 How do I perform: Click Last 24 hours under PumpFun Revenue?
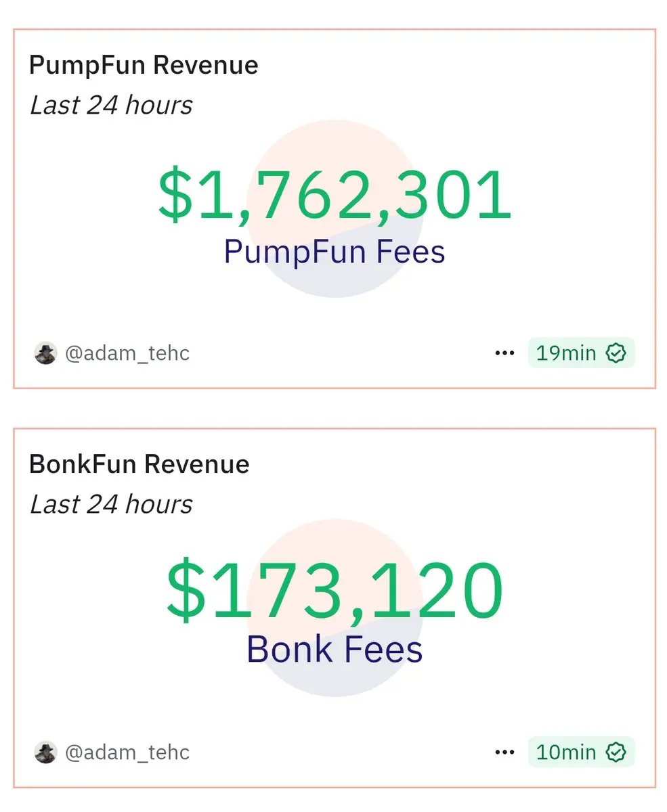coord(111,106)
